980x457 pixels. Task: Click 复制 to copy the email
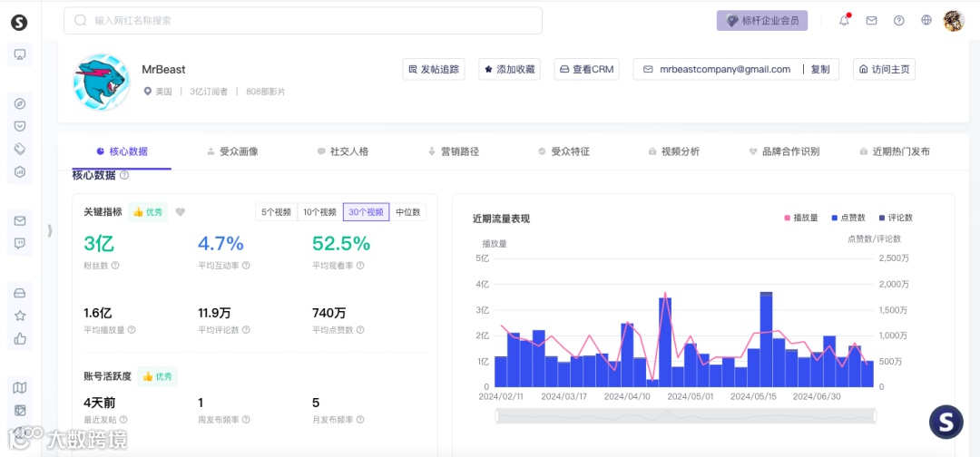point(820,69)
